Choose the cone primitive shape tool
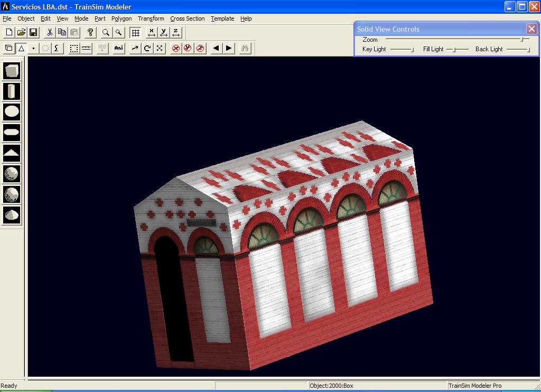 [12, 214]
